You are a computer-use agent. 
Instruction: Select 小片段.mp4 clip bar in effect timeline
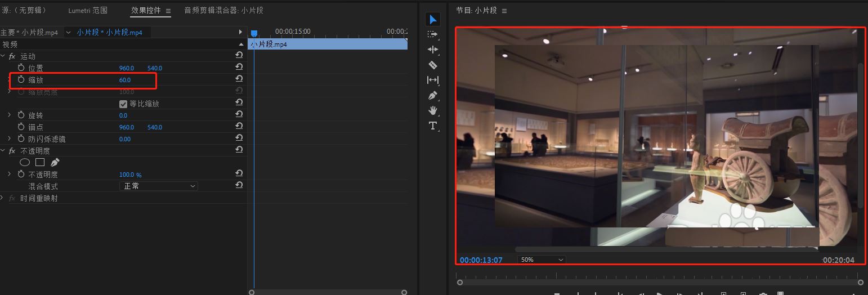coord(328,44)
